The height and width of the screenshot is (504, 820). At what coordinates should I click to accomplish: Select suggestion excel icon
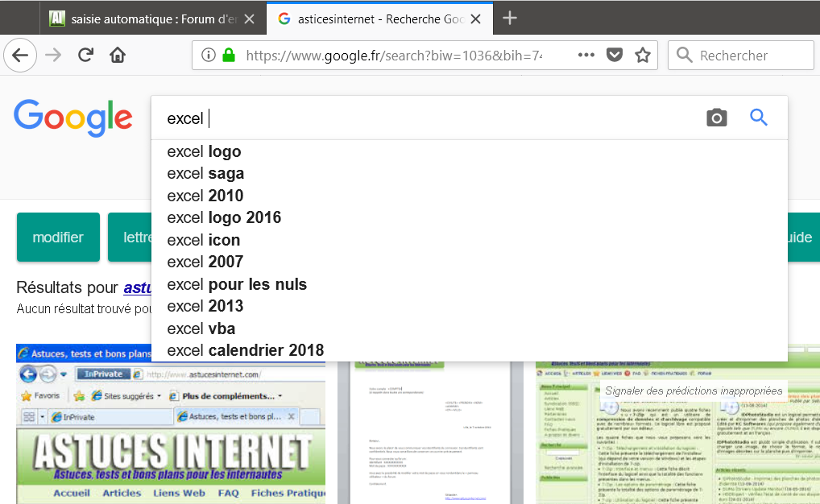pyautogui.click(x=469, y=240)
